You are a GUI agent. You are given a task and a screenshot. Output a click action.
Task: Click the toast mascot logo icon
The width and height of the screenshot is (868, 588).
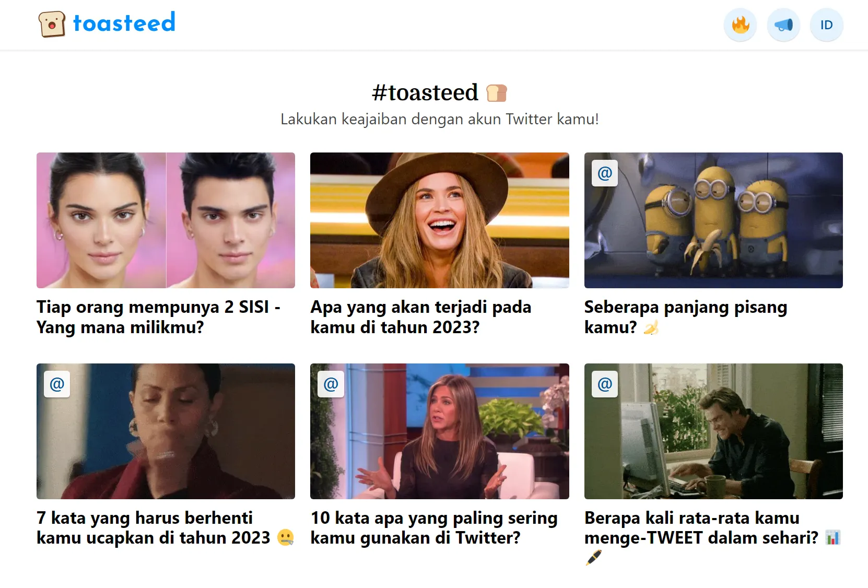(x=52, y=24)
